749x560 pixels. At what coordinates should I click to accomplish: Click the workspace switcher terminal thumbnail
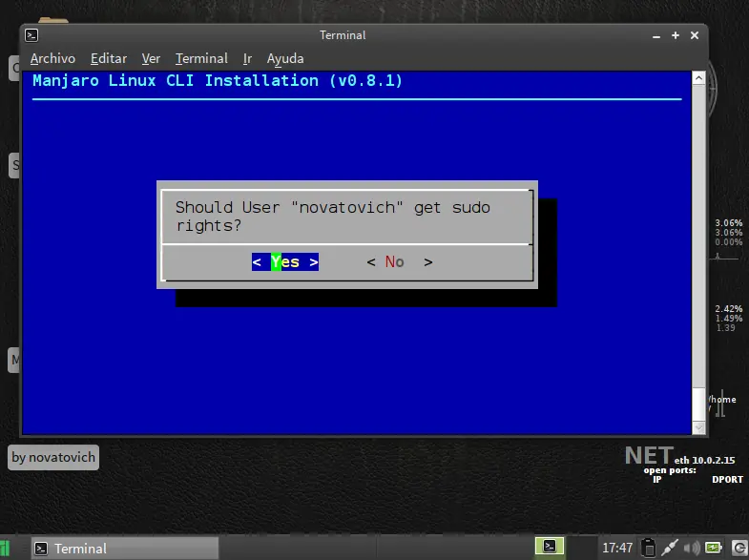click(550, 546)
